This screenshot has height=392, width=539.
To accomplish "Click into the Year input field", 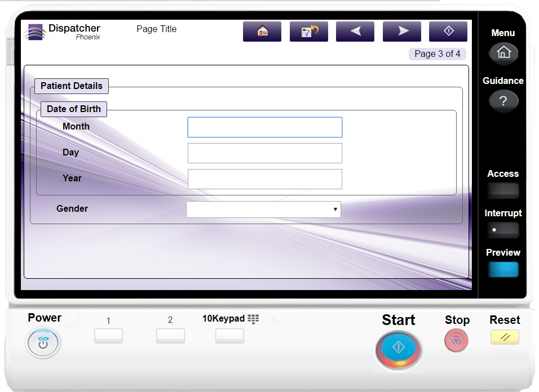I will [x=264, y=179].
